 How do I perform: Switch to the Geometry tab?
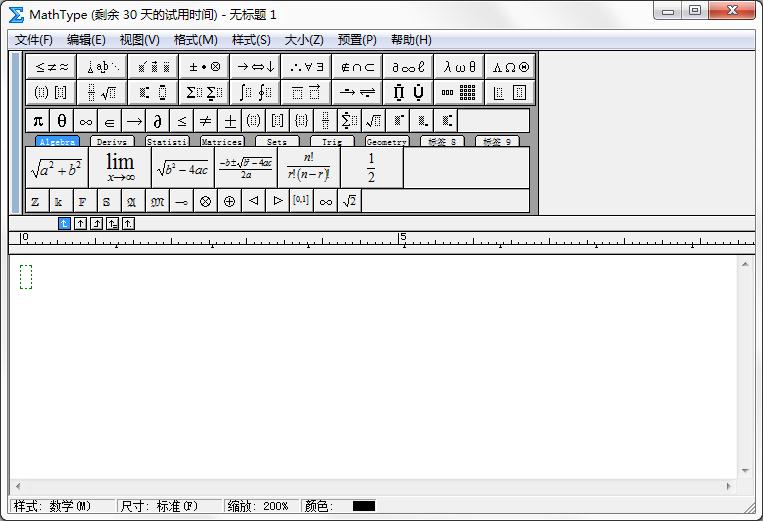click(x=386, y=142)
